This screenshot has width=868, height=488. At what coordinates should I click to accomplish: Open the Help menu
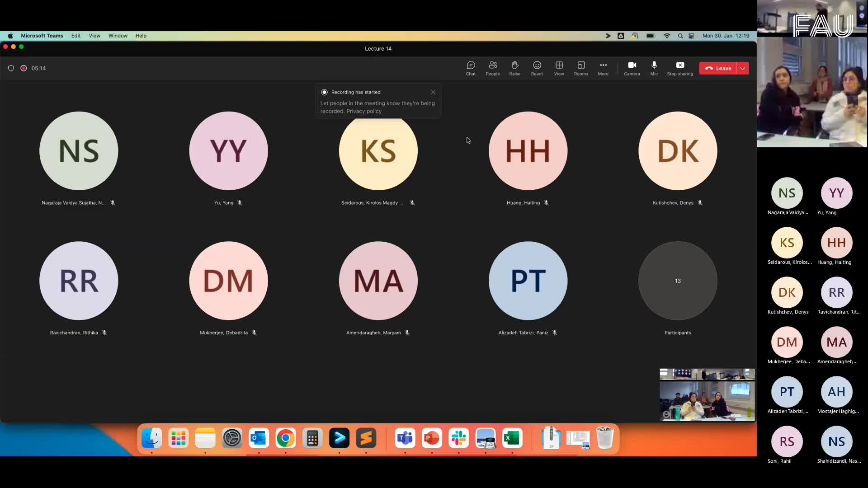[141, 36]
